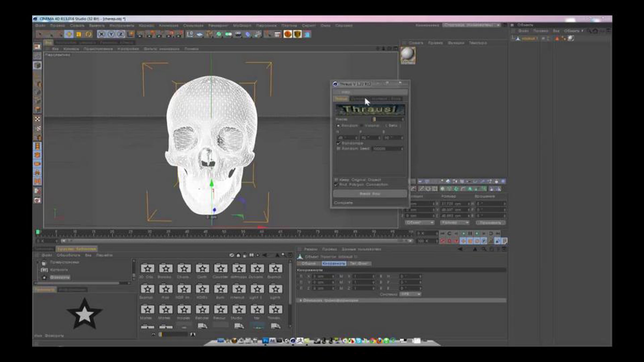Toggle the autokeying button beside record

tap(449, 241)
